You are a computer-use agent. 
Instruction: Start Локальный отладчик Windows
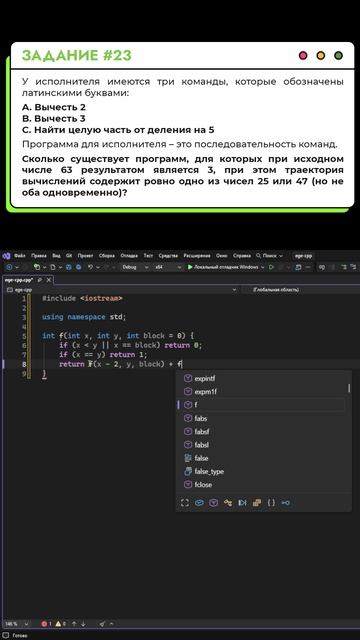point(223,267)
